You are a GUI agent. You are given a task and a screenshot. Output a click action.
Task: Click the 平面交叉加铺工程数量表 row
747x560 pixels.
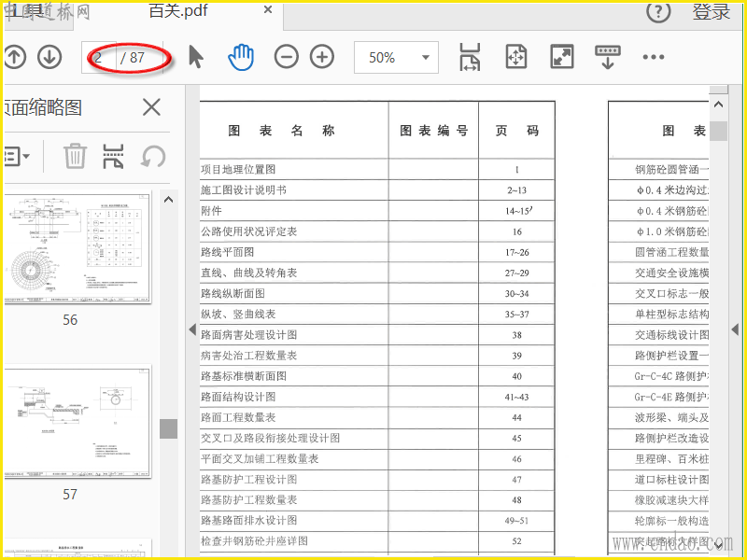[377, 458]
